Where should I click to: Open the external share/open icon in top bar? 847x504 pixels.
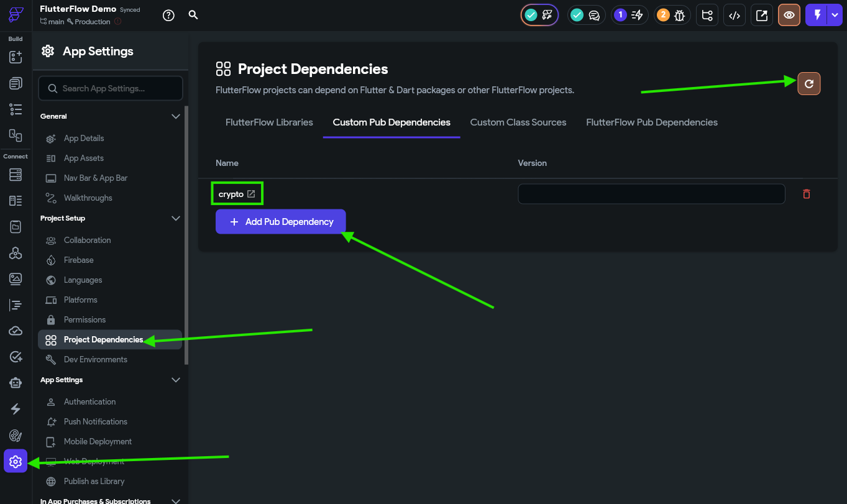(x=761, y=16)
